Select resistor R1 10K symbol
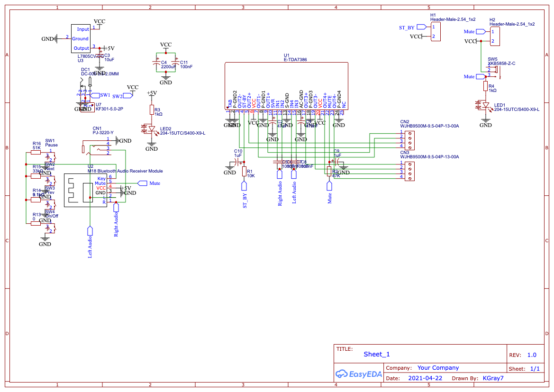Image resolution: width=554 pixels, height=392 pixels. pyautogui.click(x=244, y=172)
